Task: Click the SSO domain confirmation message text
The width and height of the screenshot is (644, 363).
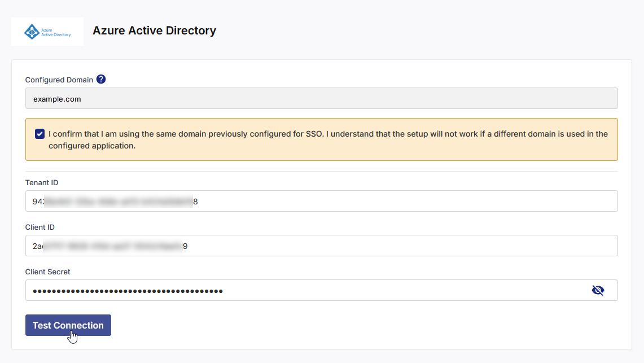Action: tap(327, 139)
